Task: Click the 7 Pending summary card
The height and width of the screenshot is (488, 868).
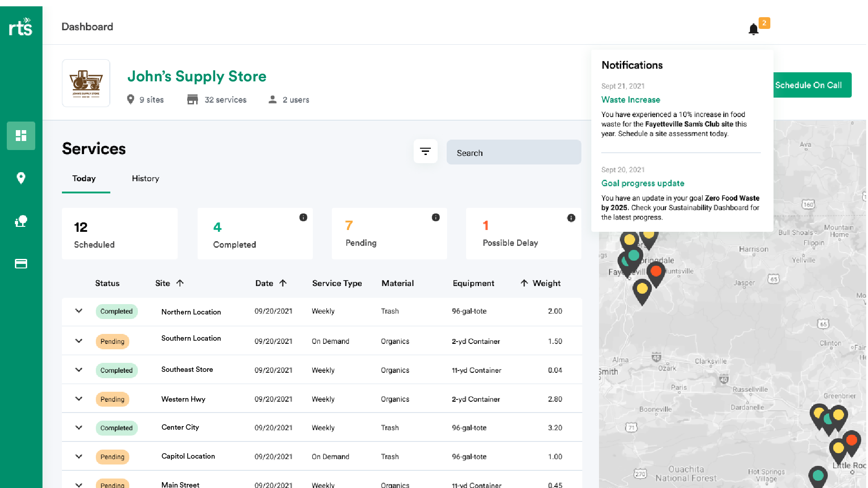Action: (x=389, y=234)
